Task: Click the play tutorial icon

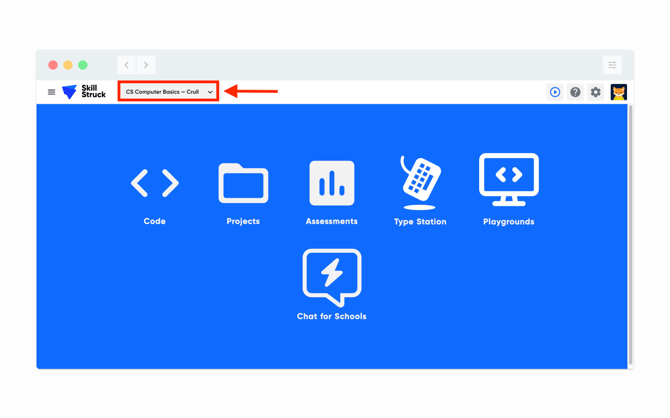Action: [555, 92]
